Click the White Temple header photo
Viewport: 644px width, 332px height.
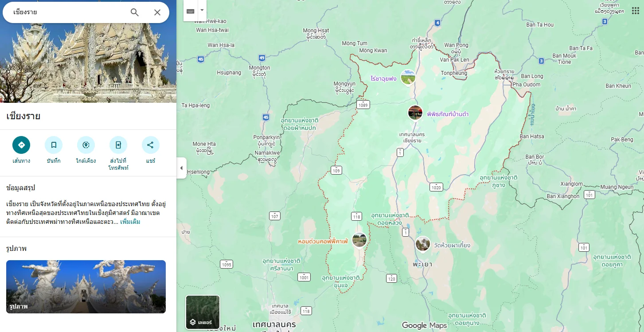pyautogui.click(x=88, y=51)
